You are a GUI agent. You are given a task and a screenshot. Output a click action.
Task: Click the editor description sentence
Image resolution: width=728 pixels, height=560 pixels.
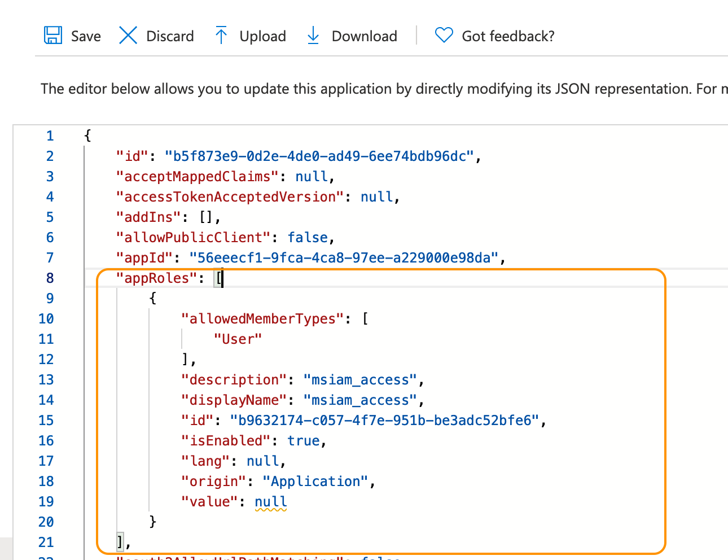tap(384, 89)
